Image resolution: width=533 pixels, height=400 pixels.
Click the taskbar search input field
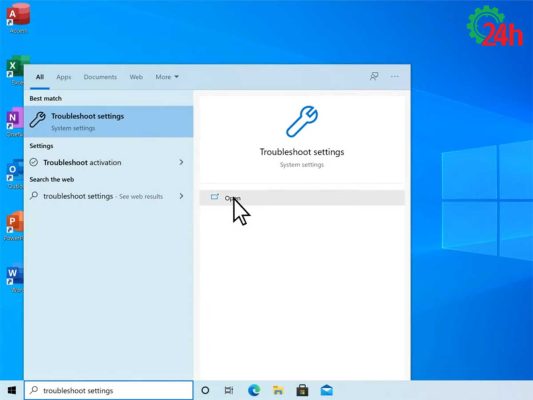(x=109, y=390)
